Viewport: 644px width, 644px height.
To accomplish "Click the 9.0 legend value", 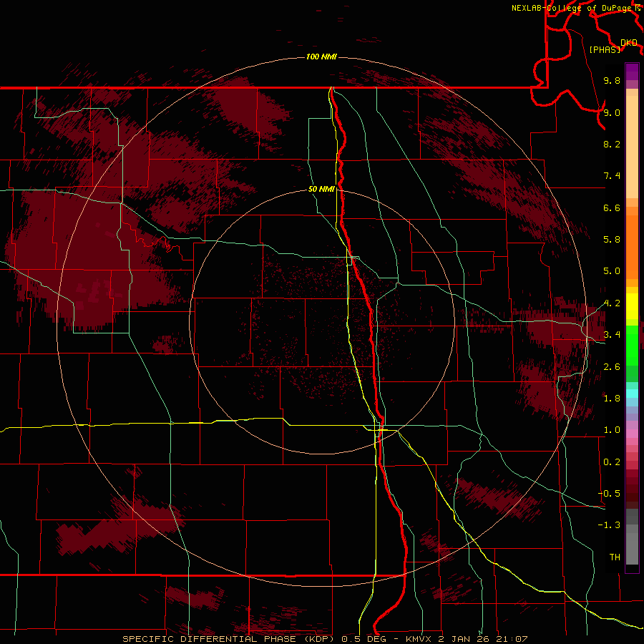I will (612, 113).
